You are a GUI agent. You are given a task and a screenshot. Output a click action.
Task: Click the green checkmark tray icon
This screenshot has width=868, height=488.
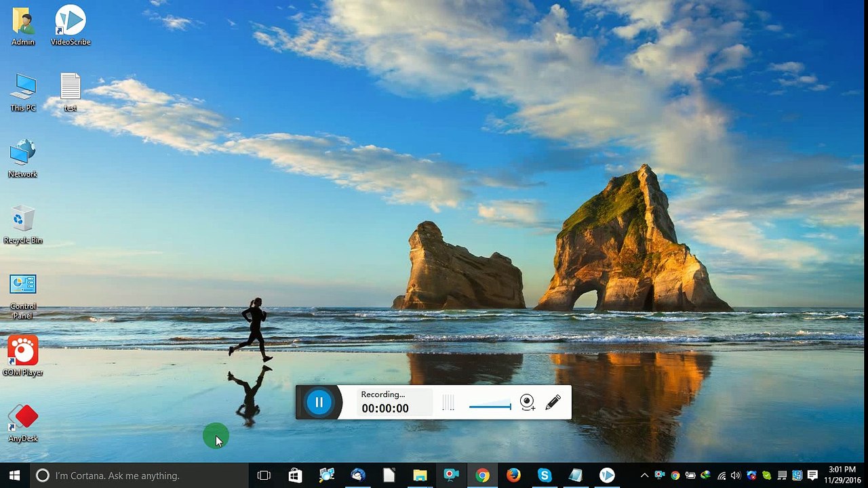(x=767, y=476)
